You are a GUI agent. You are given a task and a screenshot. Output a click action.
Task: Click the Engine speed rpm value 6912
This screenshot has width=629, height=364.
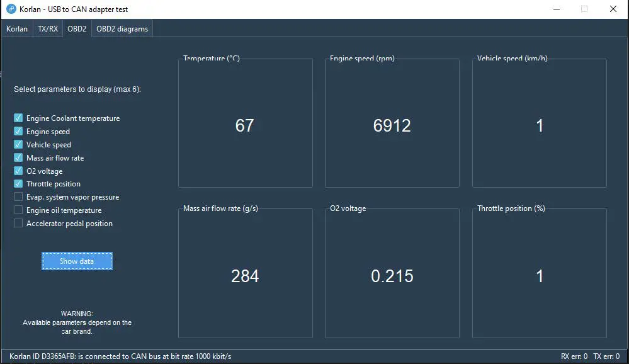click(392, 126)
